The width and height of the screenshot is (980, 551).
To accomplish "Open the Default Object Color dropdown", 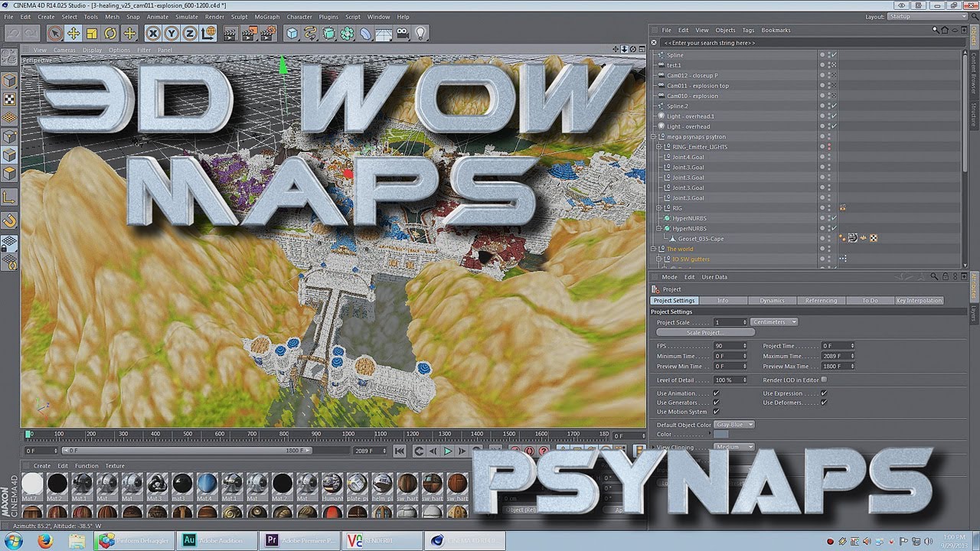I will 734,425.
